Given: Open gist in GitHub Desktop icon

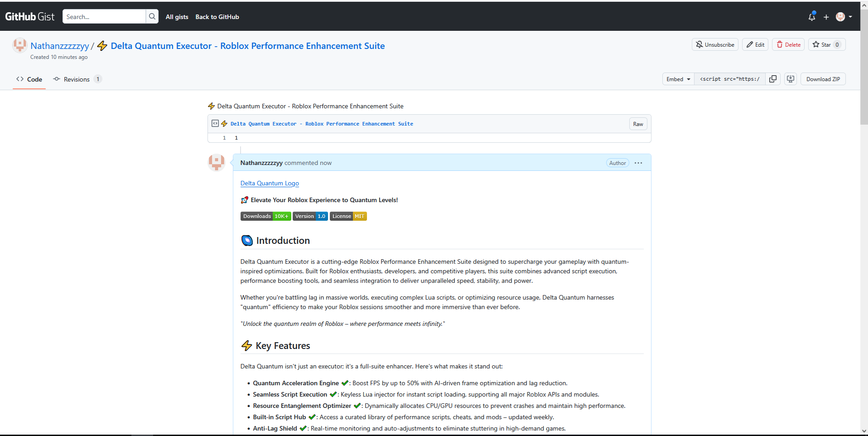Looking at the screenshot, I should pyautogui.click(x=791, y=79).
